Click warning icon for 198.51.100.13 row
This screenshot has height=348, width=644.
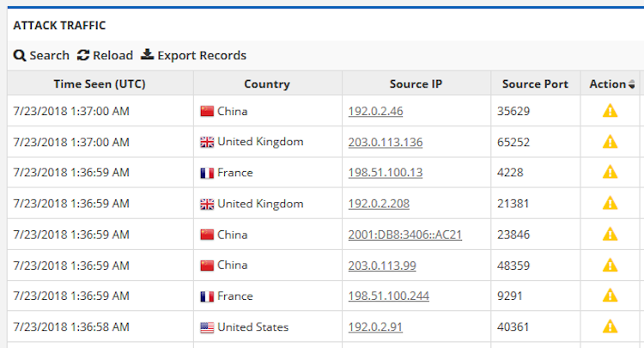[x=610, y=173]
